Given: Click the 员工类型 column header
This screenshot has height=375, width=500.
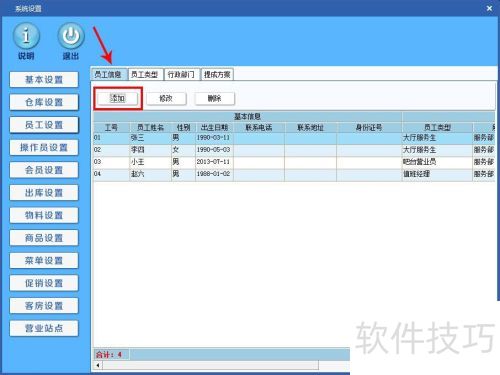Looking at the screenshot, I should click(x=437, y=127).
